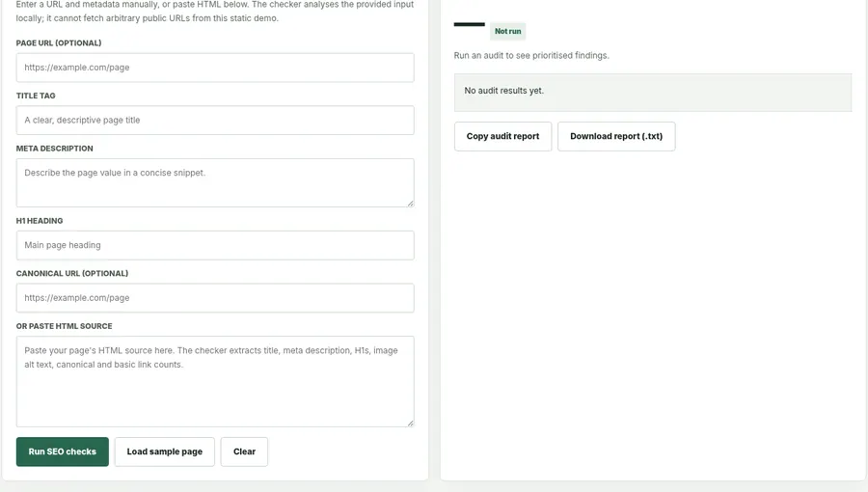Click the Canonical URL input field
This screenshot has width=868, height=492.
(215, 298)
